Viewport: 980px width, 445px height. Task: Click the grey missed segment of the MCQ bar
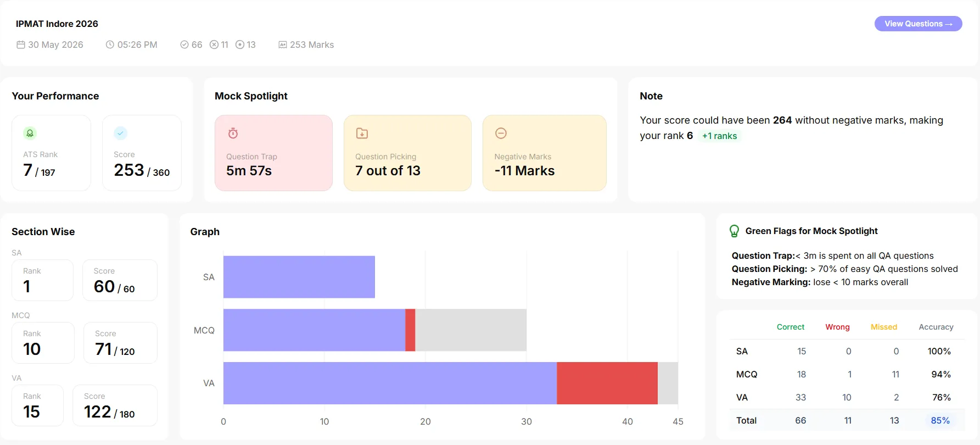tap(471, 330)
